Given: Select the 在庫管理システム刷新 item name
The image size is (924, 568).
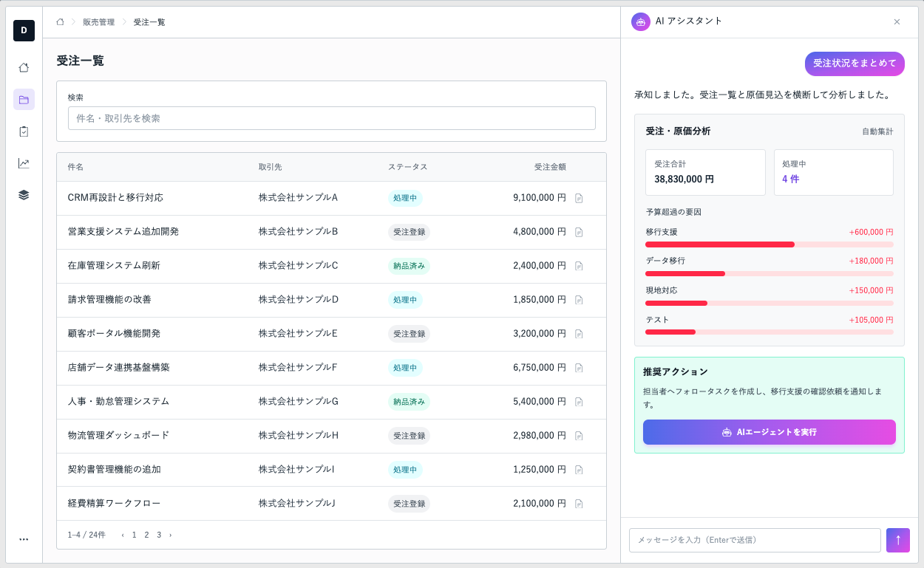Looking at the screenshot, I should click(114, 266).
